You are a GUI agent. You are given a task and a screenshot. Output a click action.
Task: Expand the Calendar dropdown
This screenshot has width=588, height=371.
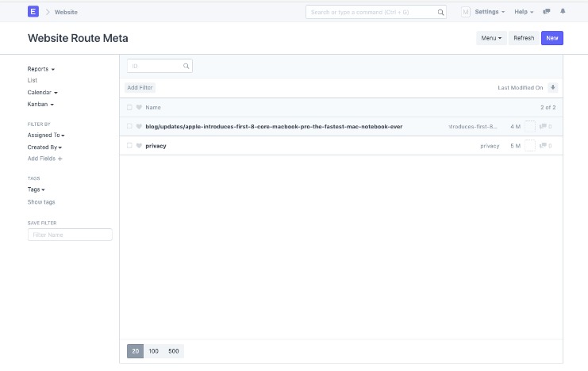coord(42,92)
